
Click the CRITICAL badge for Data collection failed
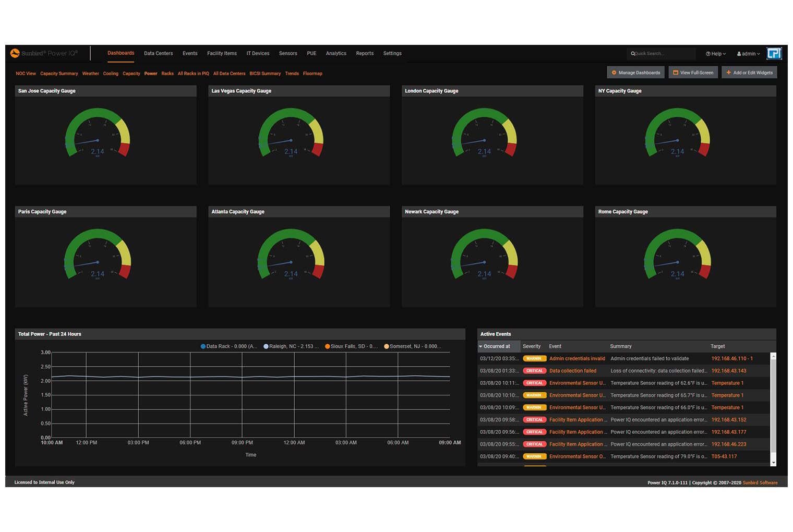coord(534,371)
